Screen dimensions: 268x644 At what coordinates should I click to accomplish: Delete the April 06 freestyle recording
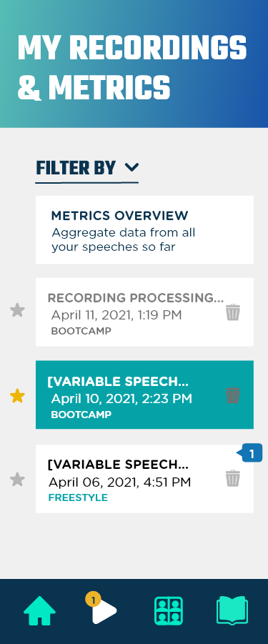pos(233,478)
